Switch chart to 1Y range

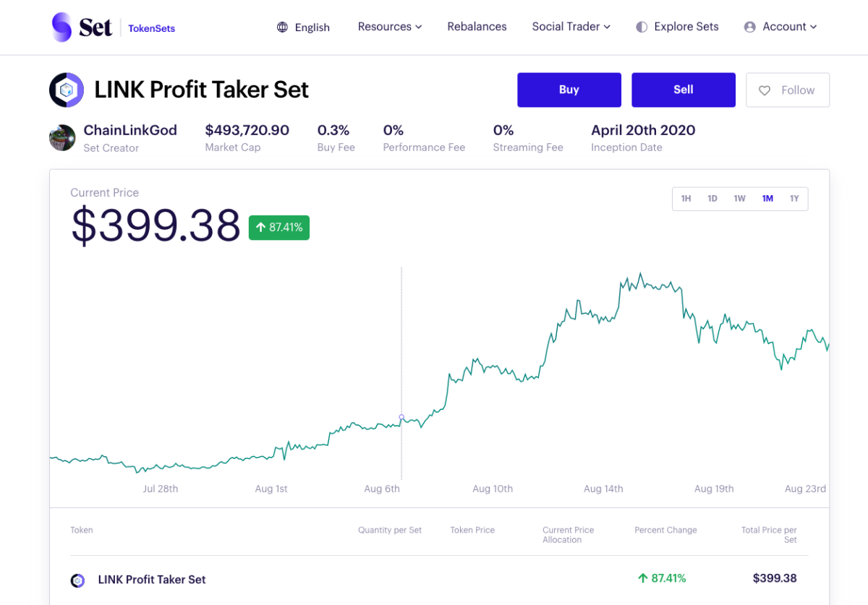[794, 199]
